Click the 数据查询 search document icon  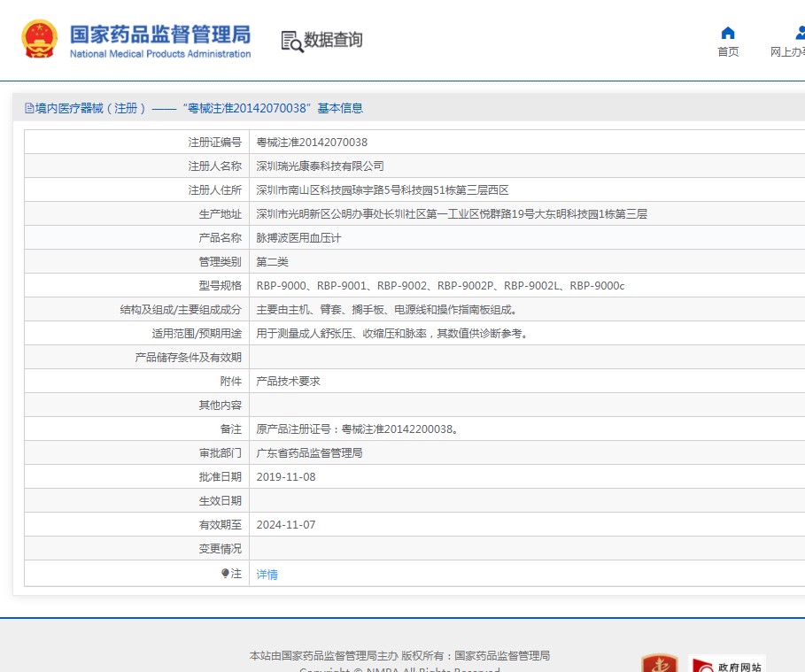(x=291, y=41)
